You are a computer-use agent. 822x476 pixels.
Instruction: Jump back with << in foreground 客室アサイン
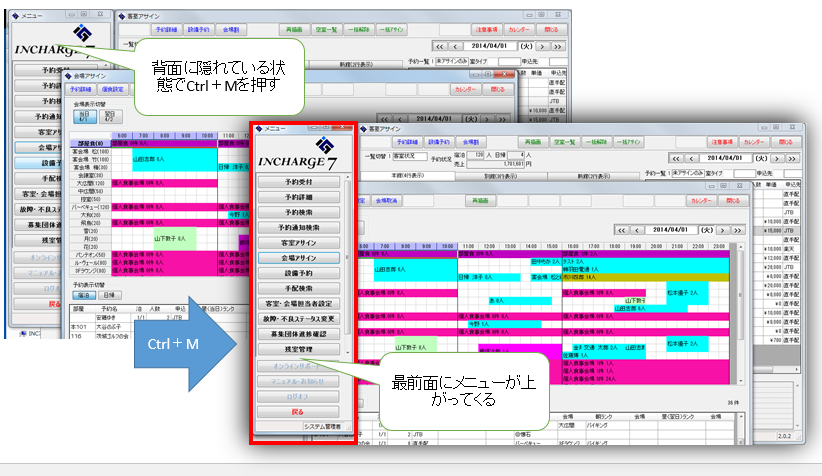[x=676, y=158]
